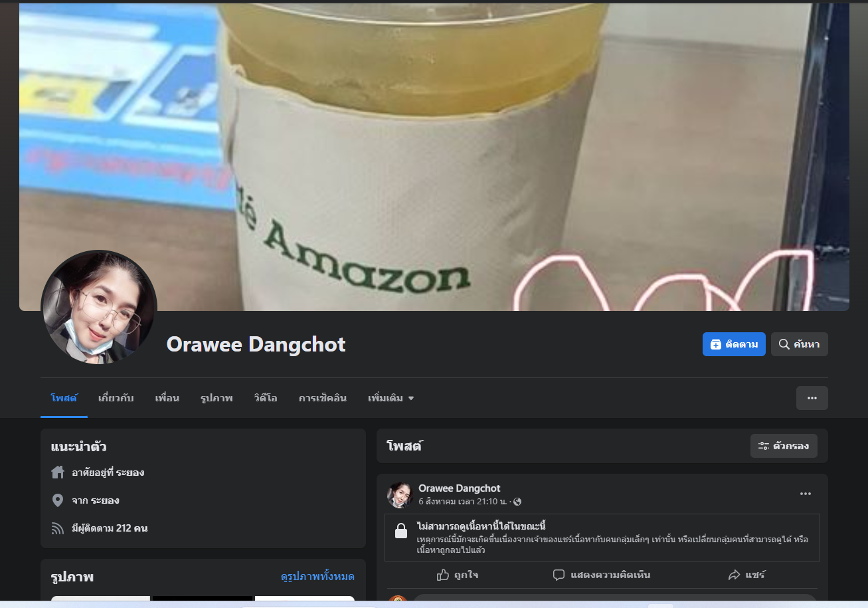
Task: Click the แนะนำตัว (Intro) heading
Action: coord(79,447)
